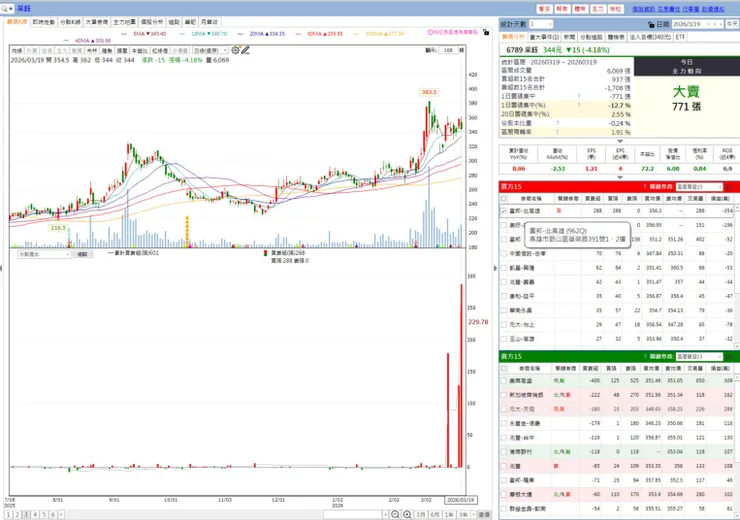
Task: Open the dropdown arrow next to the search icon
Action: [x=11, y=8]
